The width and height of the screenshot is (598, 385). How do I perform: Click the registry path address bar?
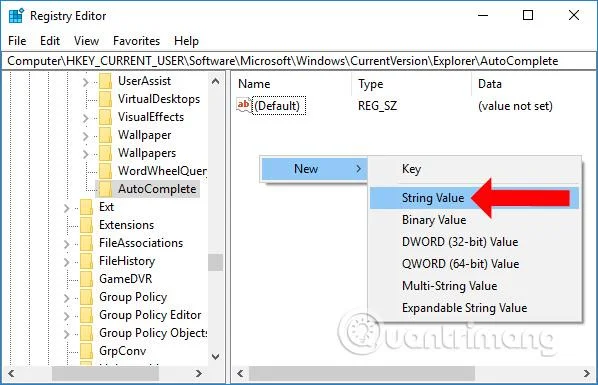[299, 61]
